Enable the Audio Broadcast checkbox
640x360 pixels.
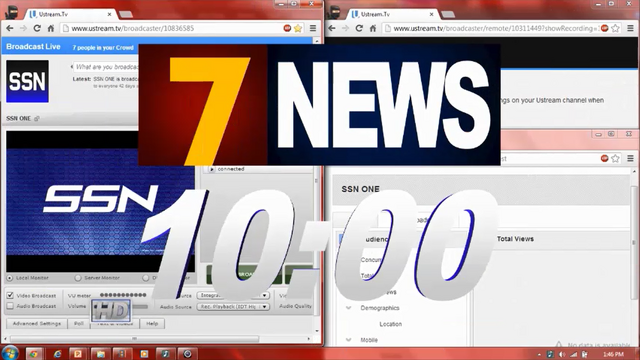tap(10, 306)
